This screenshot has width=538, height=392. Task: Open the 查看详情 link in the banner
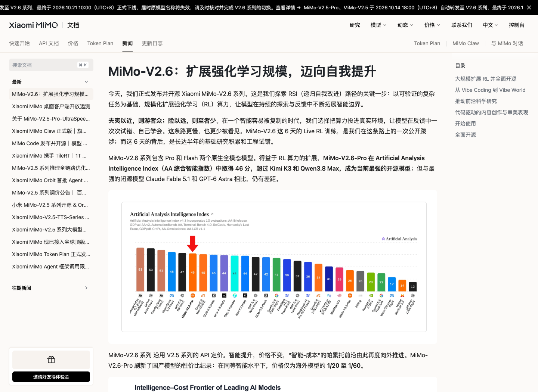tap(288, 7)
